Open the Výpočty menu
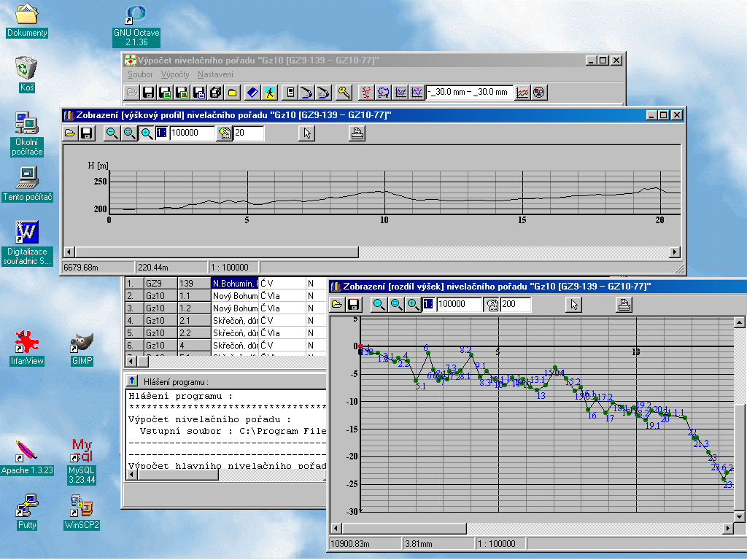The width and height of the screenshot is (747, 560). (x=175, y=74)
